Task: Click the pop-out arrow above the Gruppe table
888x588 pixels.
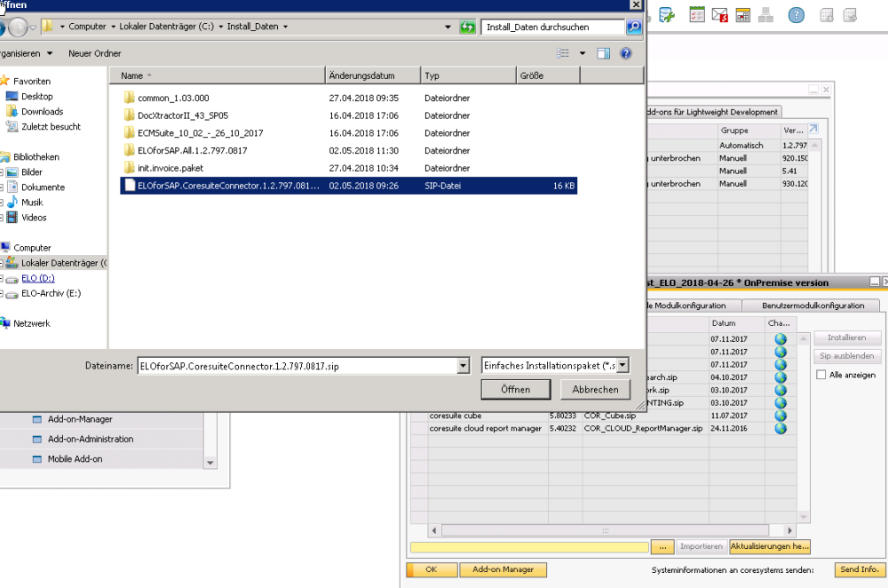Action: [x=813, y=128]
